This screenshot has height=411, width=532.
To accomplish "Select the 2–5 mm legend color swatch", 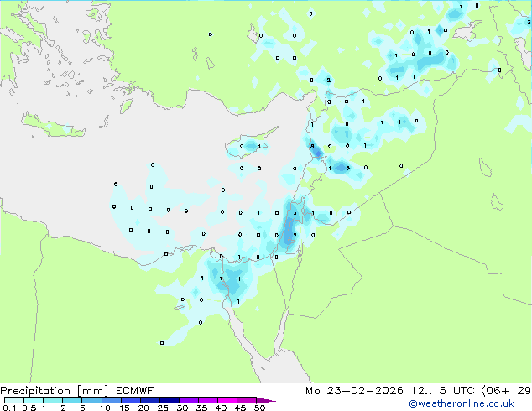I will click(x=72, y=400).
